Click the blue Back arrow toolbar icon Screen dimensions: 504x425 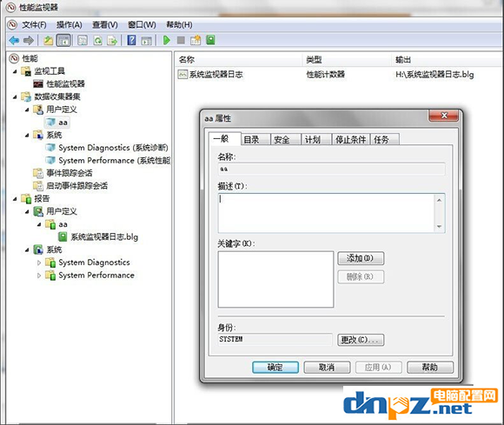click(14, 41)
